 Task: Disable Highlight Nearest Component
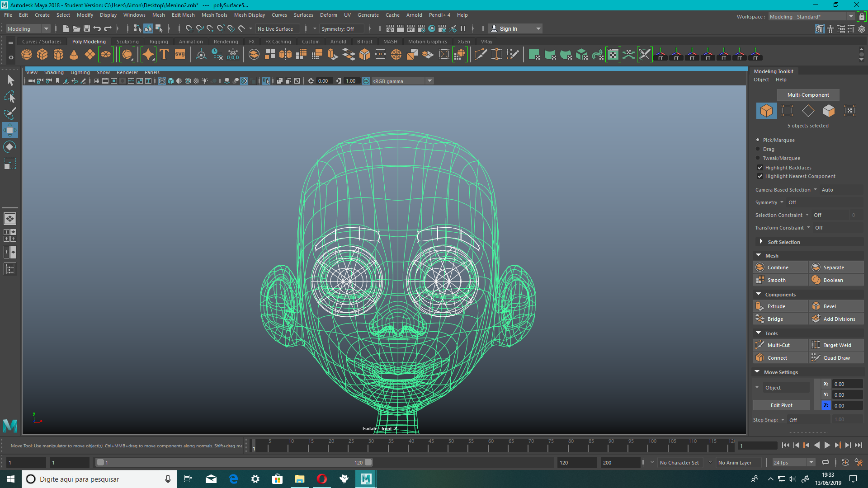point(760,176)
